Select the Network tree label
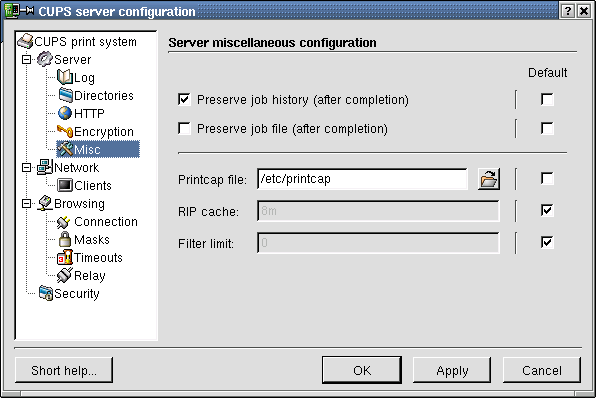Image resolution: width=596 pixels, height=398 pixels. click(76, 168)
